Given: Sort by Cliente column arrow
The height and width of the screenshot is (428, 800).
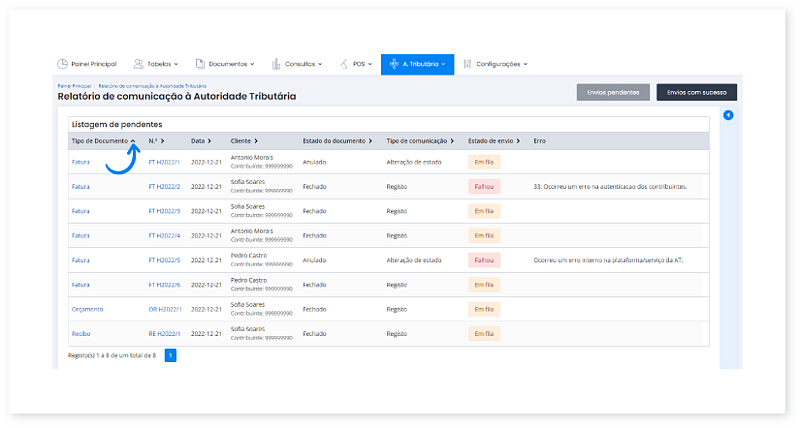Looking at the screenshot, I should click(256, 141).
